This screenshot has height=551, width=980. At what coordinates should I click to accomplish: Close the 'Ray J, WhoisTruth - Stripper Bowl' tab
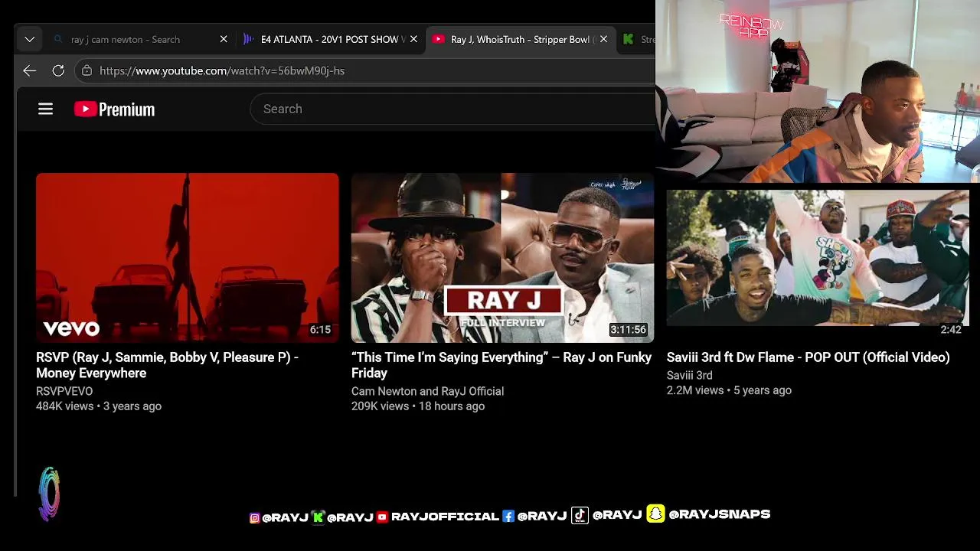(x=603, y=39)
